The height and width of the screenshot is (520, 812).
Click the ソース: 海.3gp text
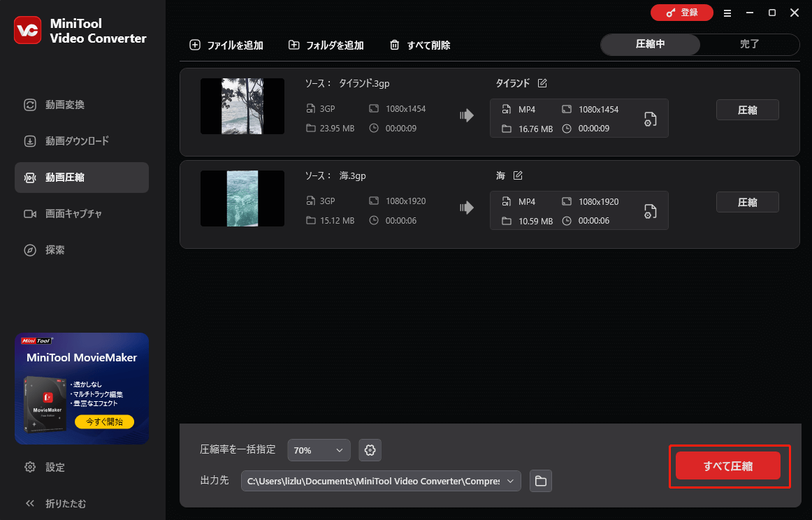click(x=335, y=175)
